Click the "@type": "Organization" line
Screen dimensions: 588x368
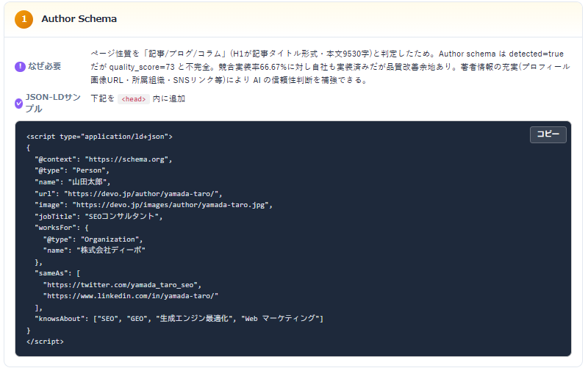93,239
